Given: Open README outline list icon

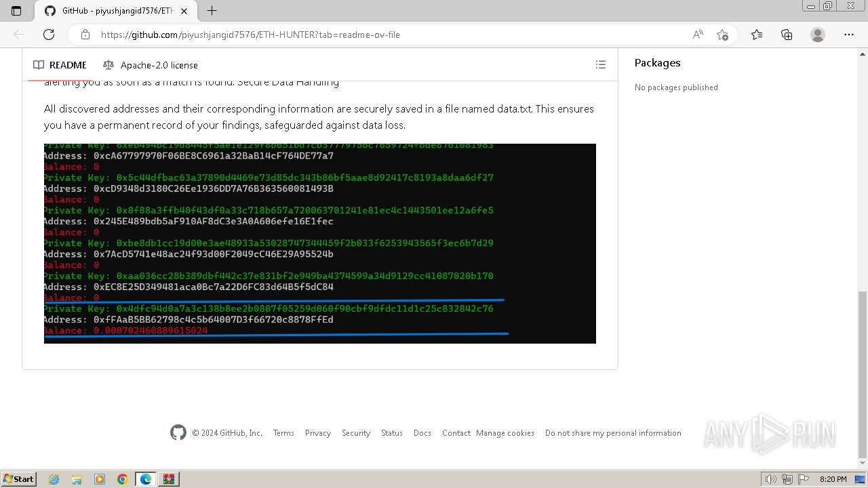Looking at the screenshot, I should coord(600,65).
